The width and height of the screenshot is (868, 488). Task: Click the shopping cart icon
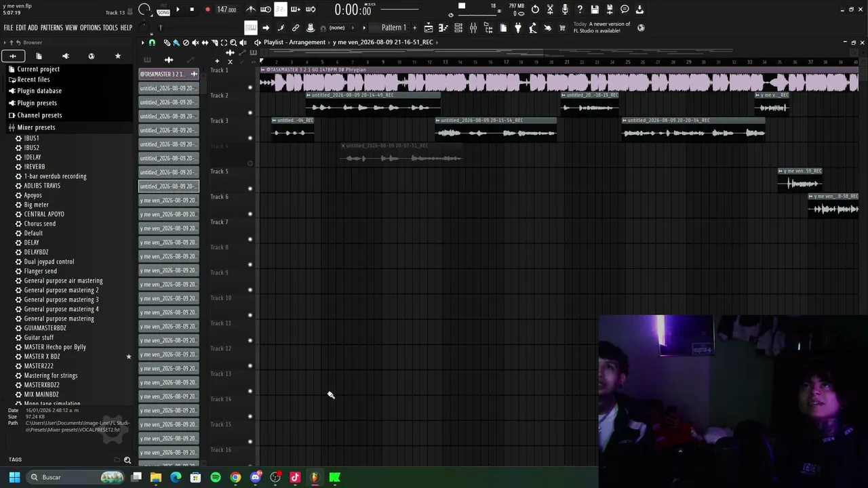pos(562,28)
